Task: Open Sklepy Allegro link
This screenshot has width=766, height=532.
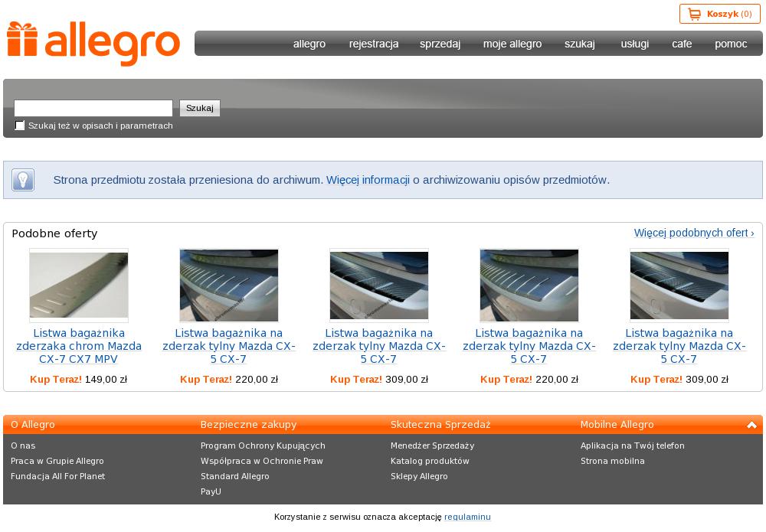Action: 419,476
